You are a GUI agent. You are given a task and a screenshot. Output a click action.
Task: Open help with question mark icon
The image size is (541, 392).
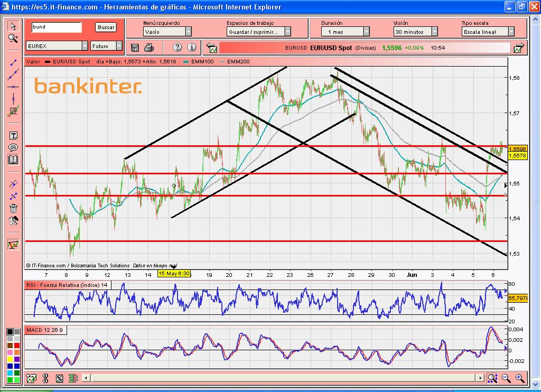tap(177, 48)
